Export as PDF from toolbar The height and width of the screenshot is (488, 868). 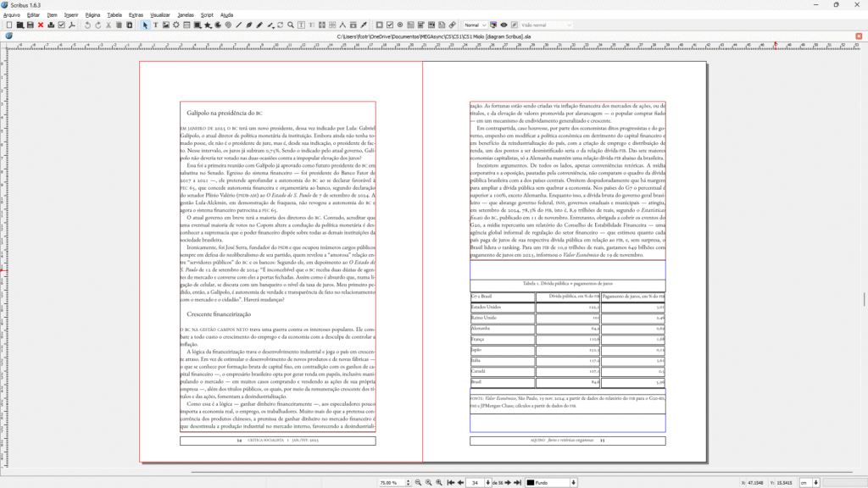(x=72, y=25)
